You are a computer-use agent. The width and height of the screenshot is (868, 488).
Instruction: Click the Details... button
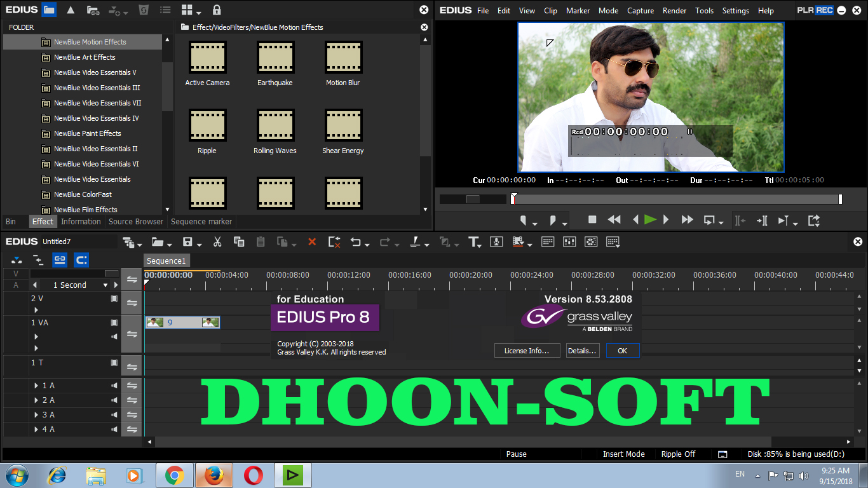click(x=583, y=351)
